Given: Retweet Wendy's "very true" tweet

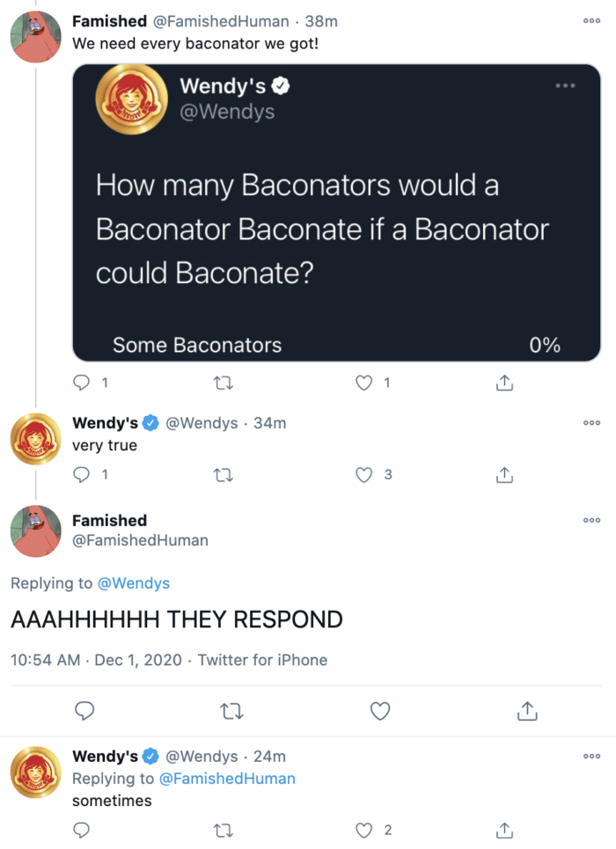Looking at the screenshot, I should (x=224, y=475).
